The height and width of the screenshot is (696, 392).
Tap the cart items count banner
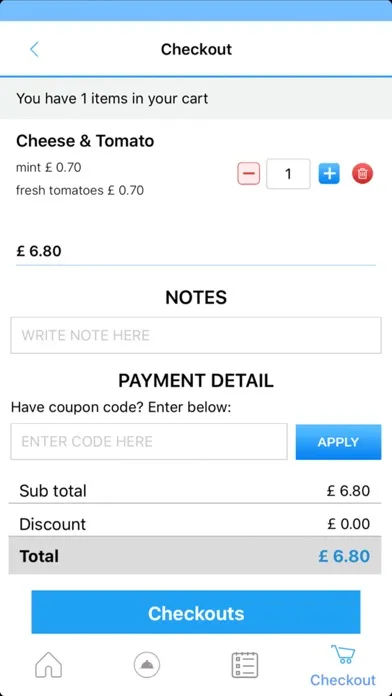[196, 98]
